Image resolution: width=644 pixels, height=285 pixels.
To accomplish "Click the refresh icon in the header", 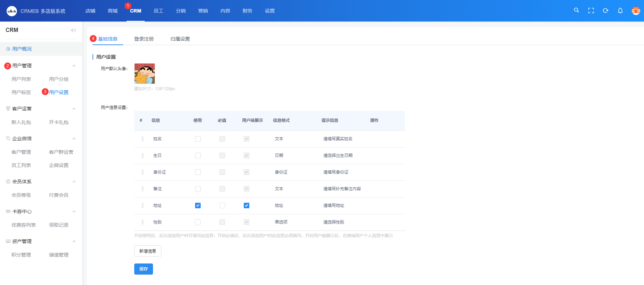I will (x=605, y=11).
